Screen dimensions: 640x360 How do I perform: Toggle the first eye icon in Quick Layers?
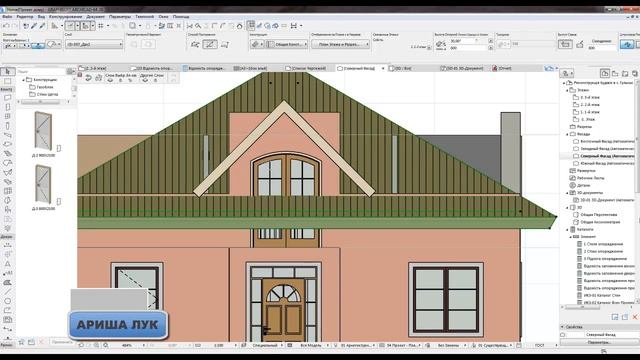(x=110, y=80)
